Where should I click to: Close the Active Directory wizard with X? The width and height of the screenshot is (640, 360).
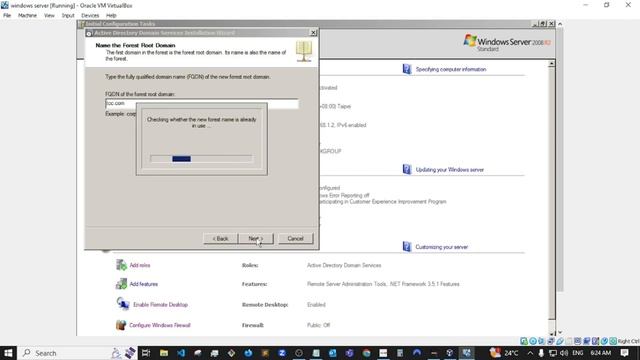313,33
